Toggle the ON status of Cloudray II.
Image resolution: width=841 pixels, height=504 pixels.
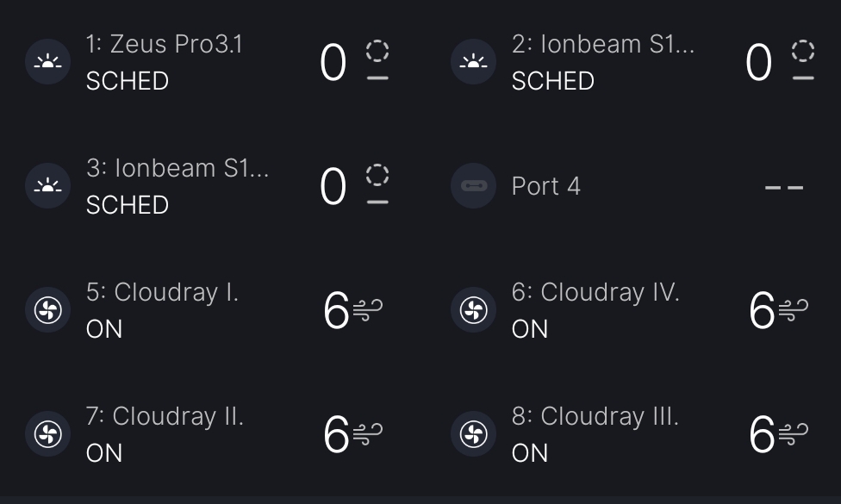click(x=104, y=453)
